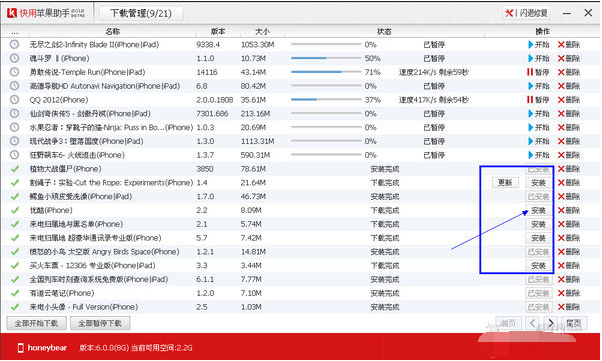
Task: Install 来电归属地与黑名单
Action: coord(539,224)
